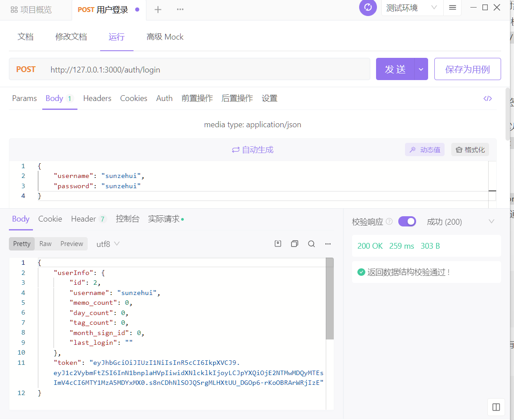Toggle the 校验响应 switch
Viewport: 514px width, 420px height.
click(x=407, y=222)
